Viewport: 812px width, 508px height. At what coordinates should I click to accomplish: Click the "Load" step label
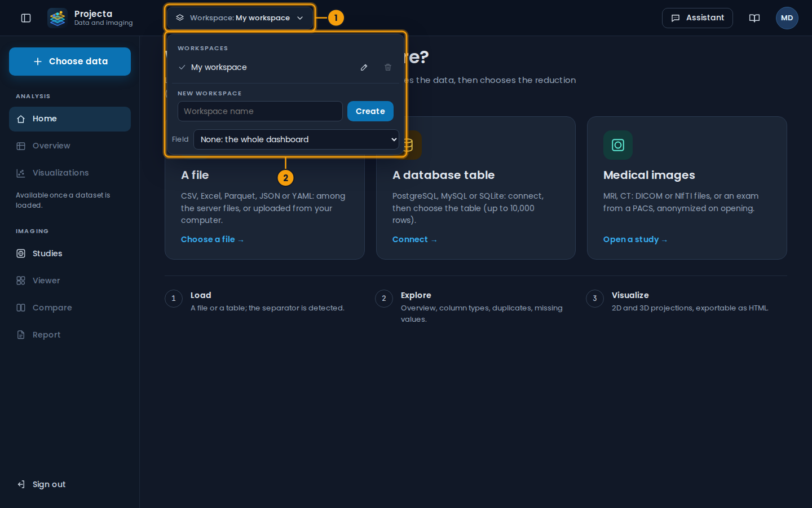(x=201, y=295)
